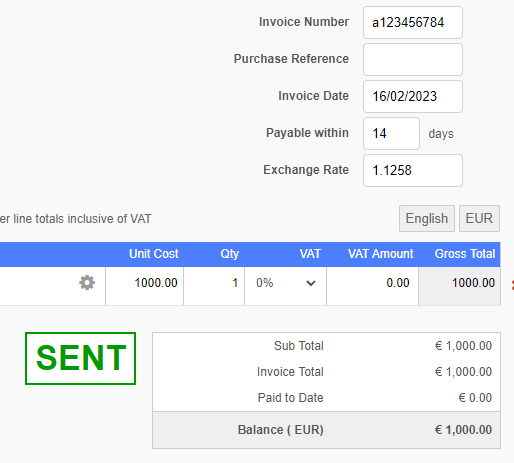Image resolution: width=514 pixels, height=463 pixels.
Task: Click the Gross Total column header
Action: [x=465, y=254]
